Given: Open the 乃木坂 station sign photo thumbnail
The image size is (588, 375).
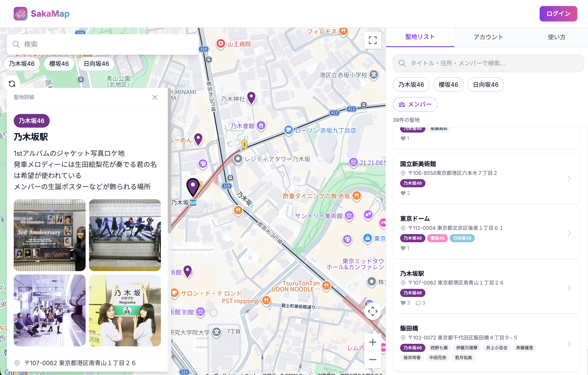Looking at the screenshot, I should [125, 310].
